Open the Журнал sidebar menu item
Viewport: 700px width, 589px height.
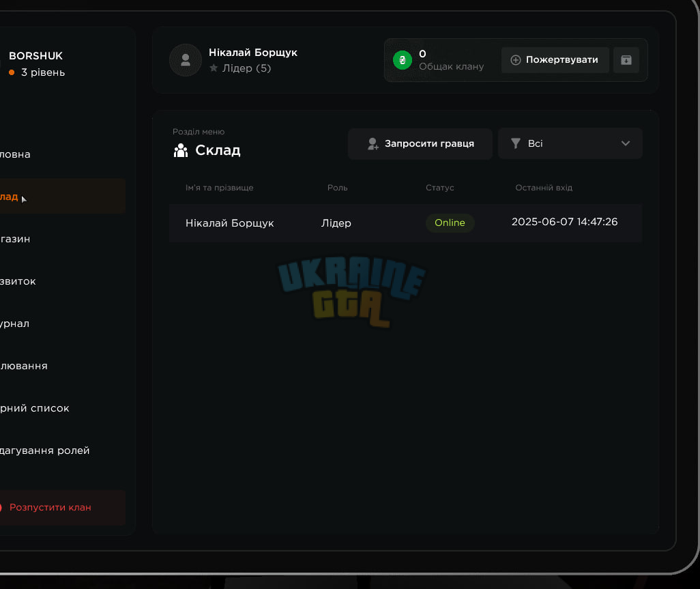(15, 324)
